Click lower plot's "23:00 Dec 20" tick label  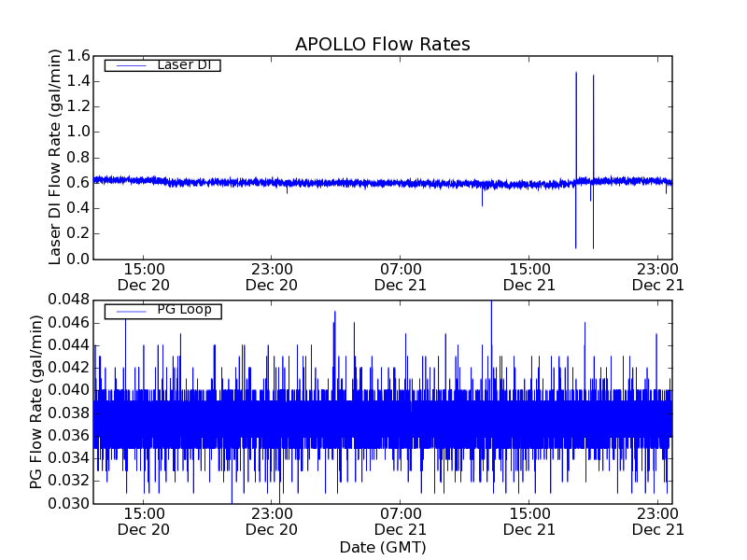coord(271,521)
